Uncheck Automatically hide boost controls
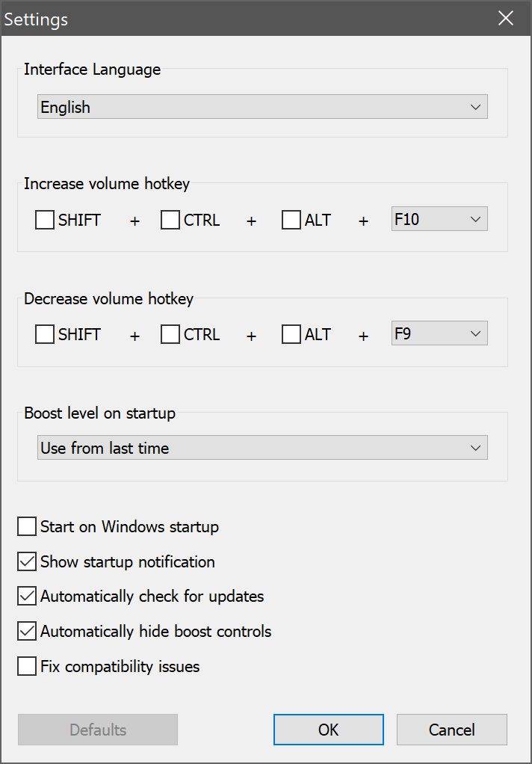The width and height of the screenshot is (532, 764). coord(27,631)
